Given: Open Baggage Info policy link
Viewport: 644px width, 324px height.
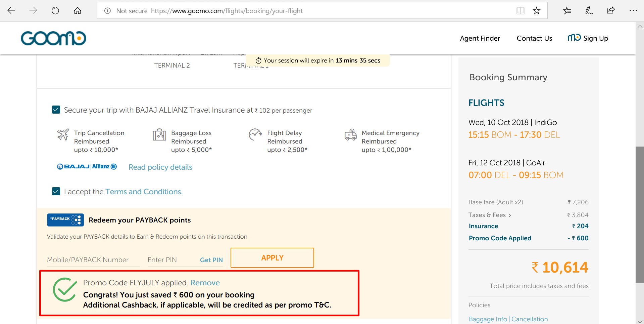Looking at the screenshot, I should click(x=488, y=319).
